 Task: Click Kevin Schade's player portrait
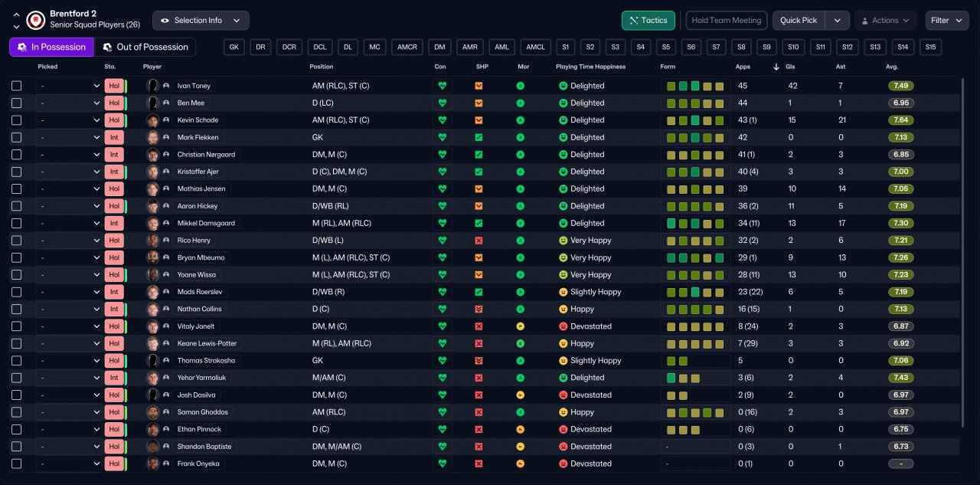(153, 120)
